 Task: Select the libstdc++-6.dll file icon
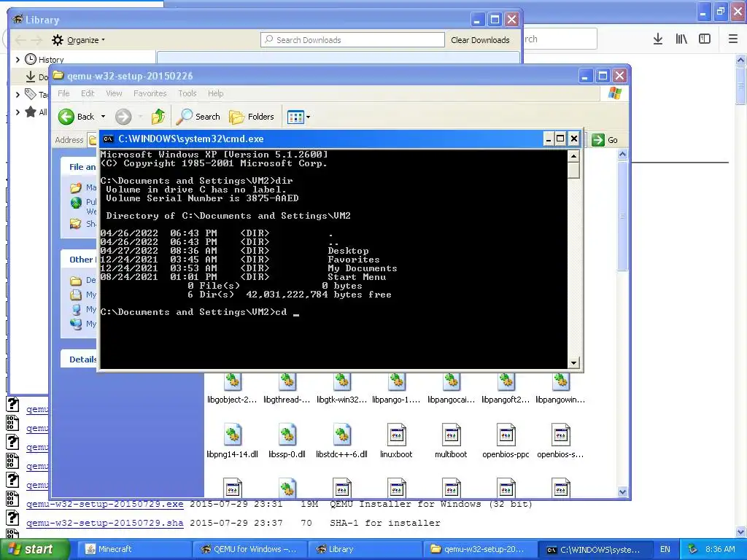[342, 435]
